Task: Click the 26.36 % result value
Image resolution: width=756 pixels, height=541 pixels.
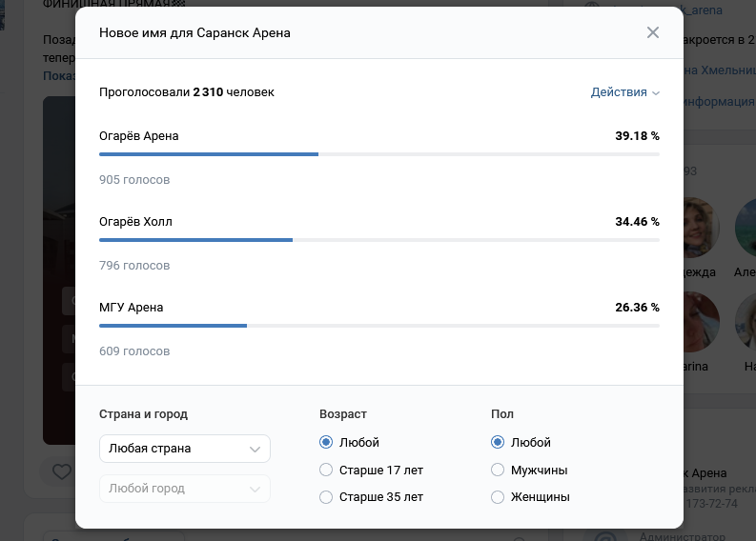Action: coord(637,308)
